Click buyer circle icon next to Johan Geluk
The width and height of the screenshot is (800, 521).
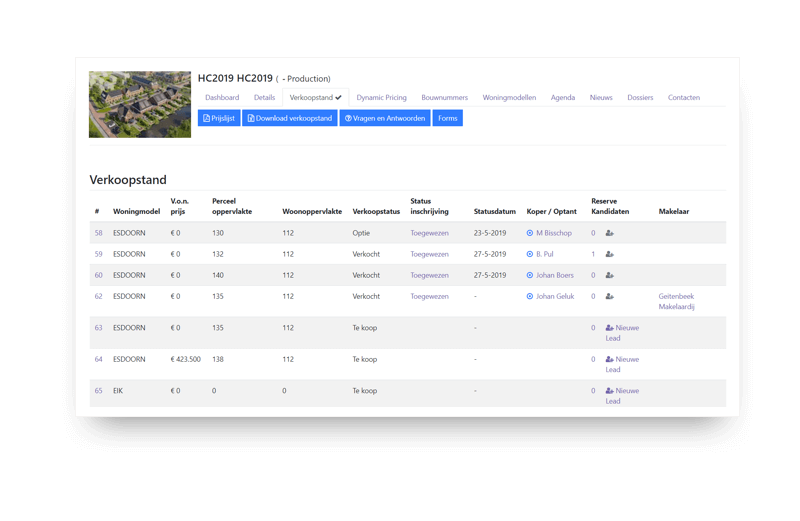point(530,296)
